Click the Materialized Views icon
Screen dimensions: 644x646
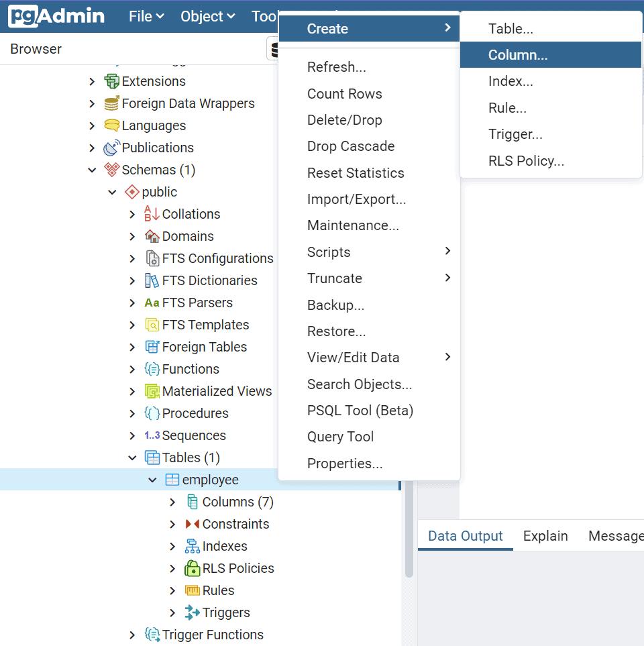(x=152, y=391)
